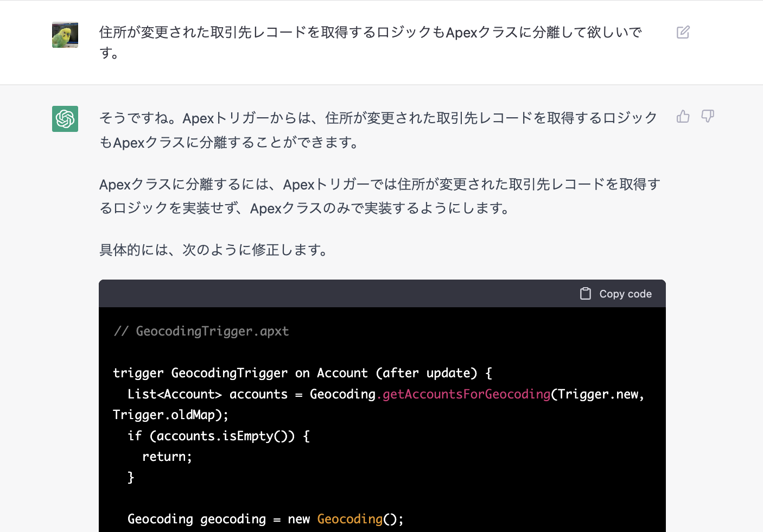
Task: Click the 'Trigger.oldMap);' code line
Action: [170, 415]
